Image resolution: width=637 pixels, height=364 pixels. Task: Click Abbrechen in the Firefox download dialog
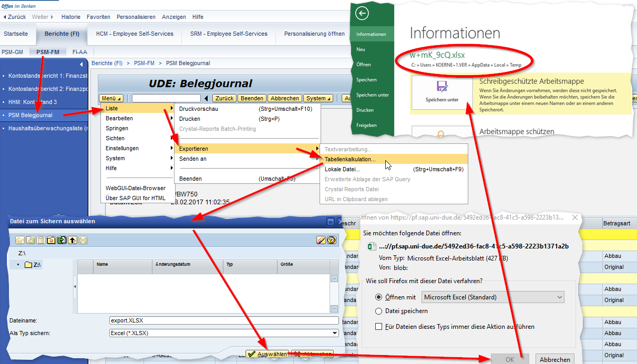554,360
